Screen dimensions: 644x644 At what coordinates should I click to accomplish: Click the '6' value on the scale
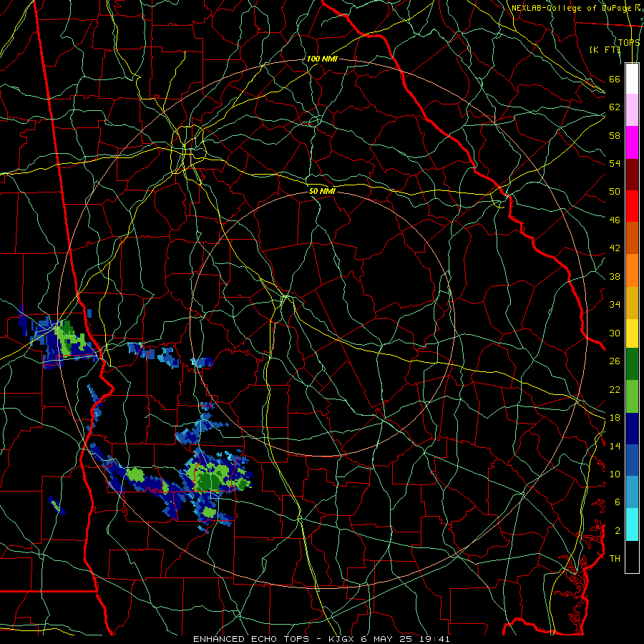point(618,502)
